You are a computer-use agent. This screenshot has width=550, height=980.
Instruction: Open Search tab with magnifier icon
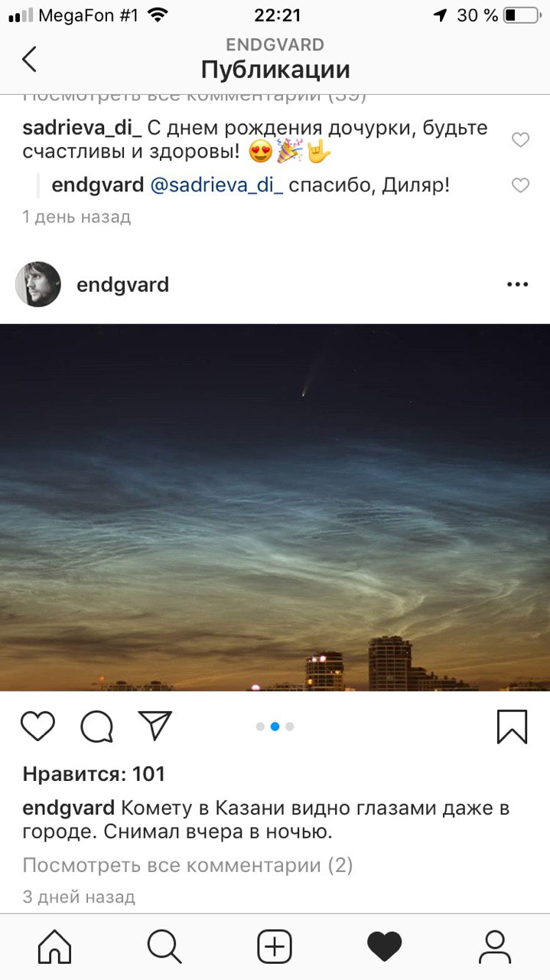point(164,947)
